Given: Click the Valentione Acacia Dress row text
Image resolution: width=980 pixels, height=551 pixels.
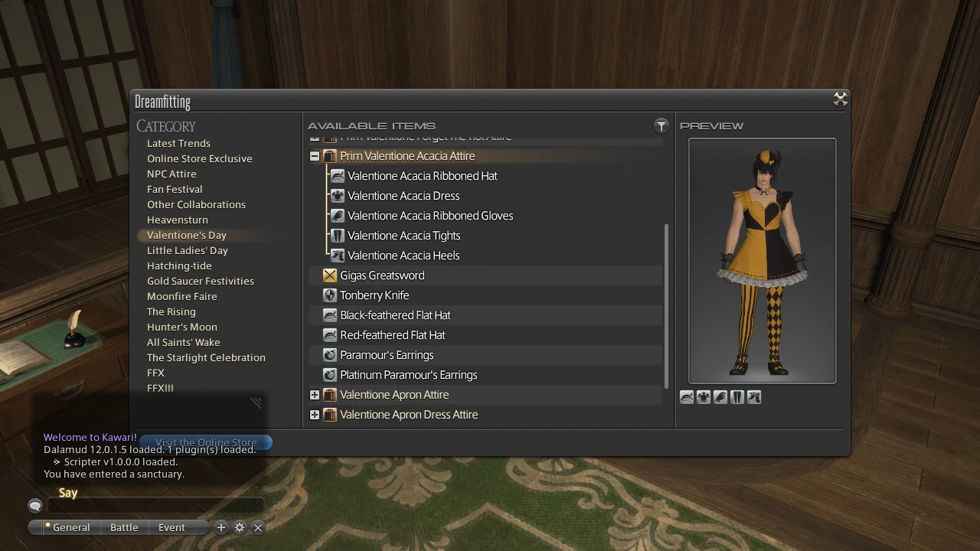Looking at the screenshot, I should click(x=403, y=196).
